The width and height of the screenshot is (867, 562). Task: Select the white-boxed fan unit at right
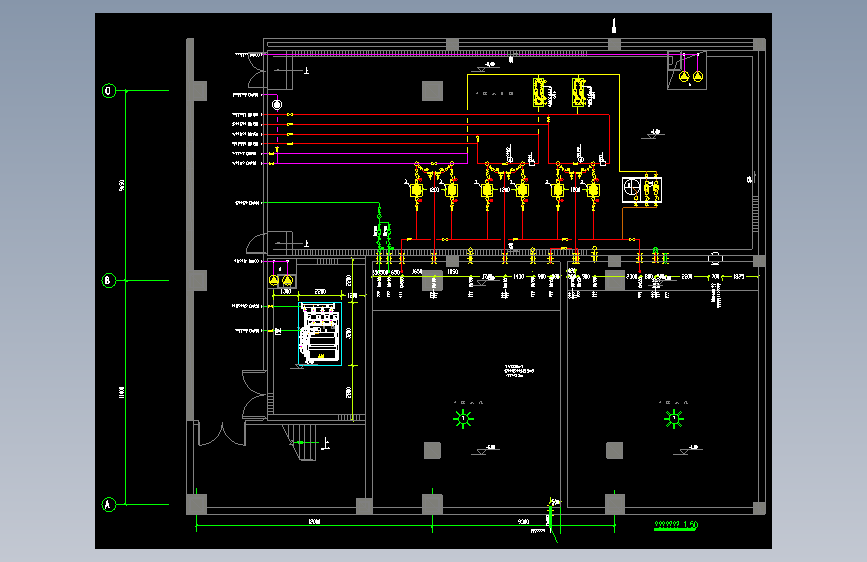point(641,190)
